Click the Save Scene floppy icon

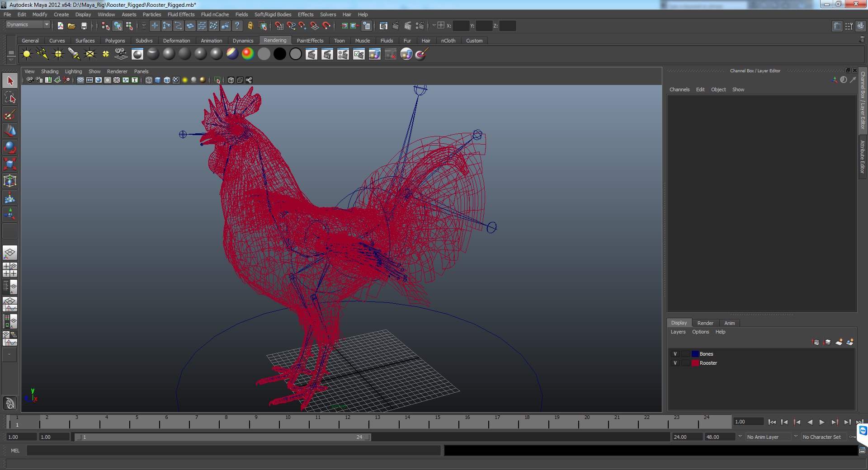pos(84,26)
